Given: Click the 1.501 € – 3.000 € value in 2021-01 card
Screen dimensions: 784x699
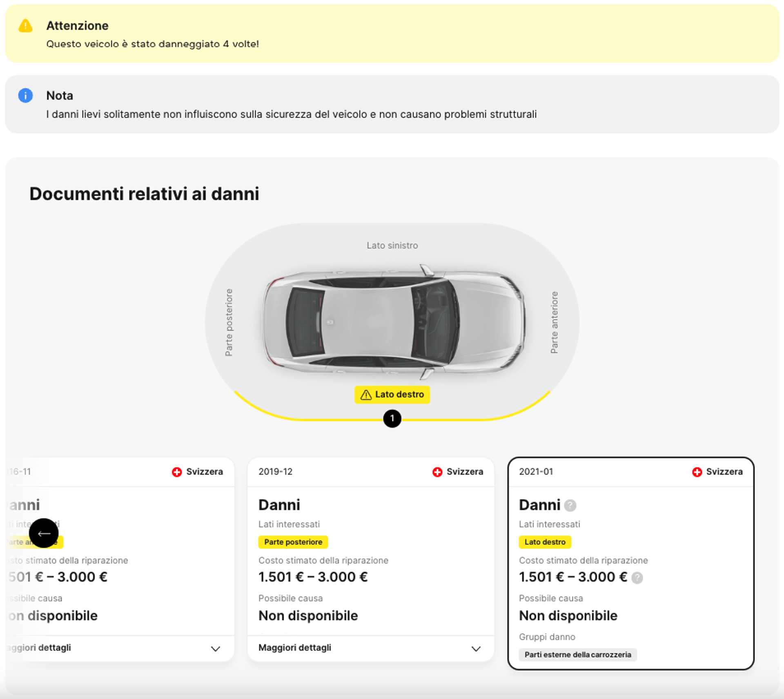Looking at the screenshot, I should point(573,577).
